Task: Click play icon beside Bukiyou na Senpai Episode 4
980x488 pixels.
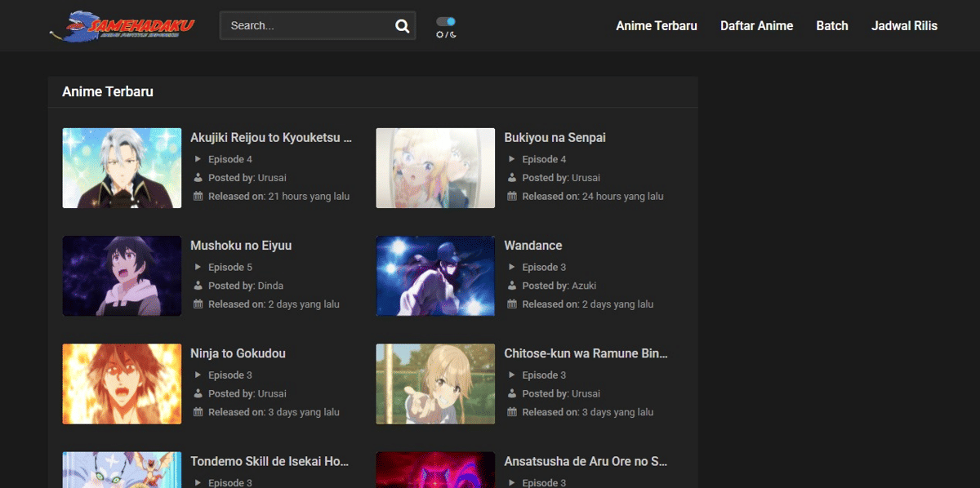Action: click(512, 159)
